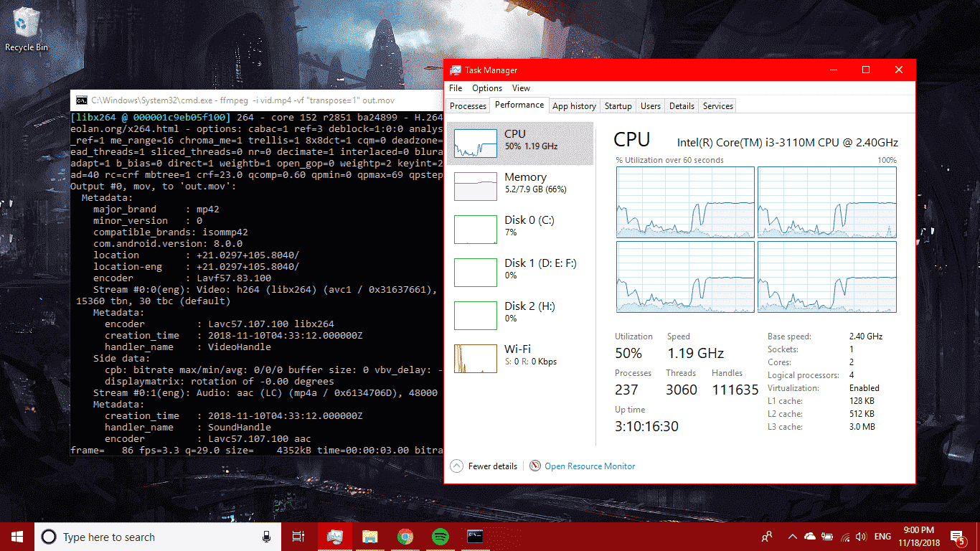The image size is (980, 551).
Task: Click the Cortana circle icon in search box
Action: point(49,537)
